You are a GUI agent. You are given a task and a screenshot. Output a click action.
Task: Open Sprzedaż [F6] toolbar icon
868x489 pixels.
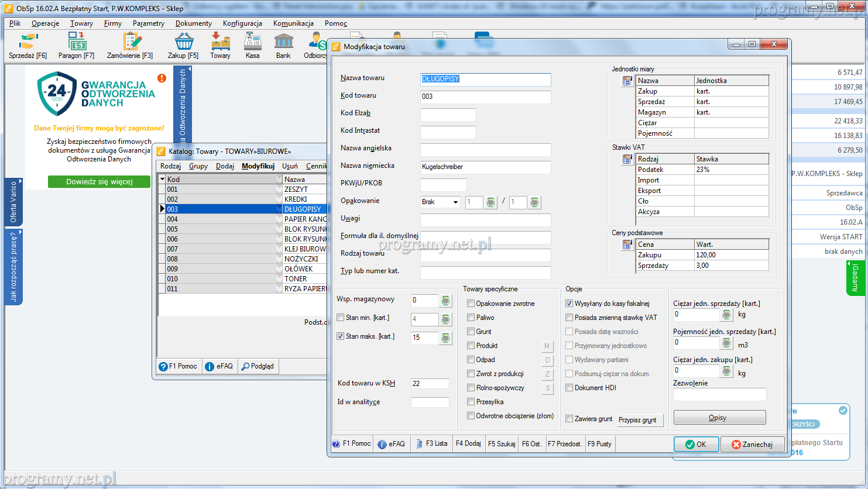tap(28, 46)
